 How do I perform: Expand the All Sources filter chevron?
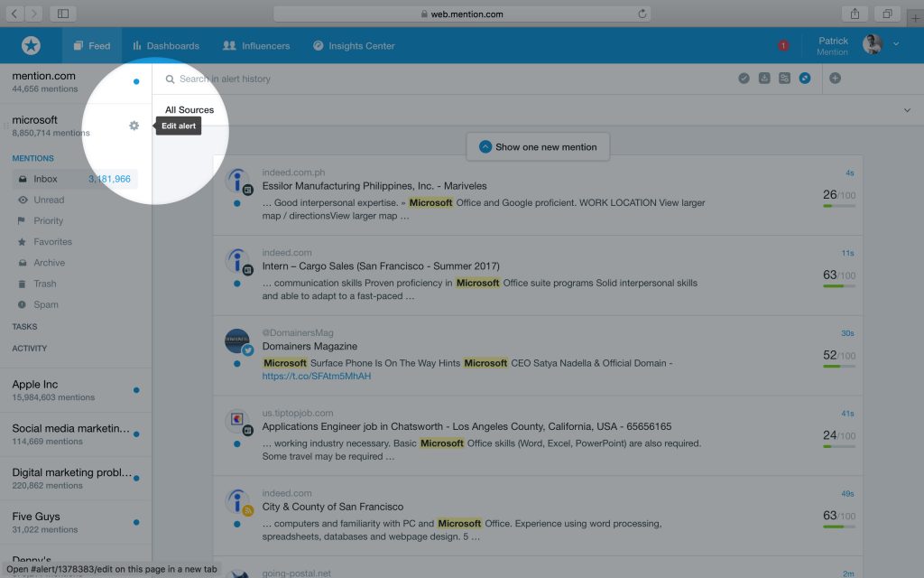click(x=907, y=110)
